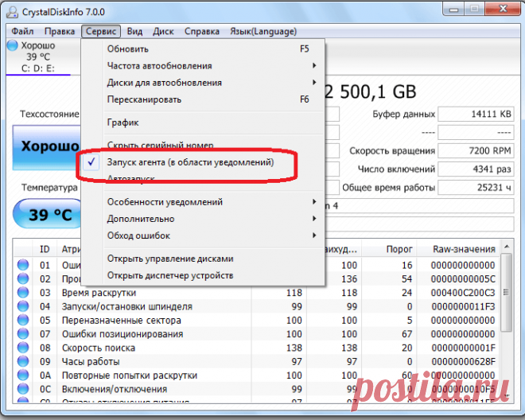This screenshot has height=420, width=525.
Task: Click the Raw-значения column header
Action: point(459,249)
